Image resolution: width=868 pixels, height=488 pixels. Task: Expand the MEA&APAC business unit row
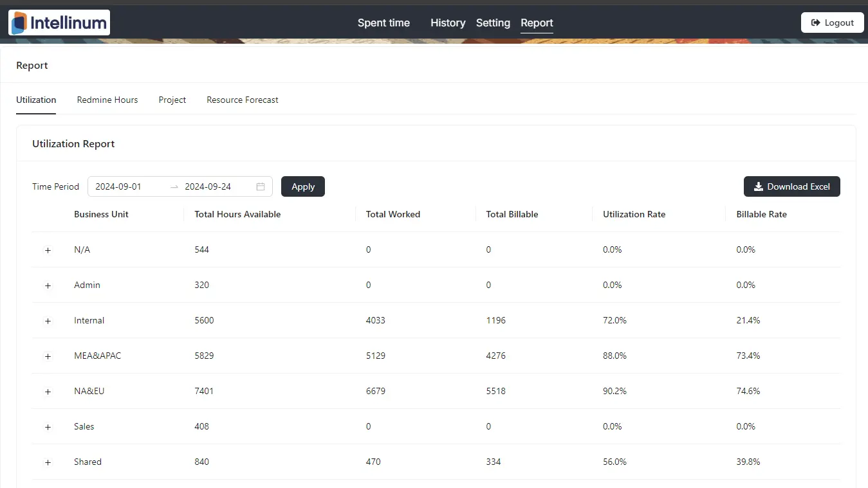click(48, 356)
